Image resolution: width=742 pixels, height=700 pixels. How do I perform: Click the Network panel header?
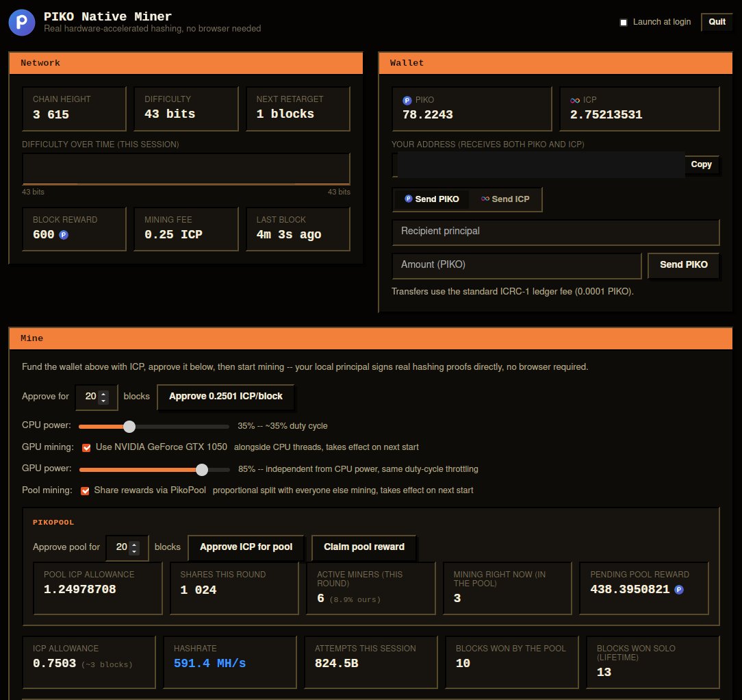click(x=186, y=63)
